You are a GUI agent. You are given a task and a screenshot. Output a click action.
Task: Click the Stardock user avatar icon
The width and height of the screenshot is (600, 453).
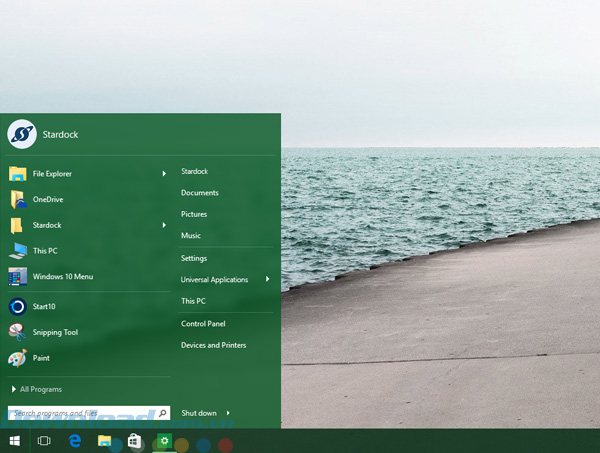[22, 134]
